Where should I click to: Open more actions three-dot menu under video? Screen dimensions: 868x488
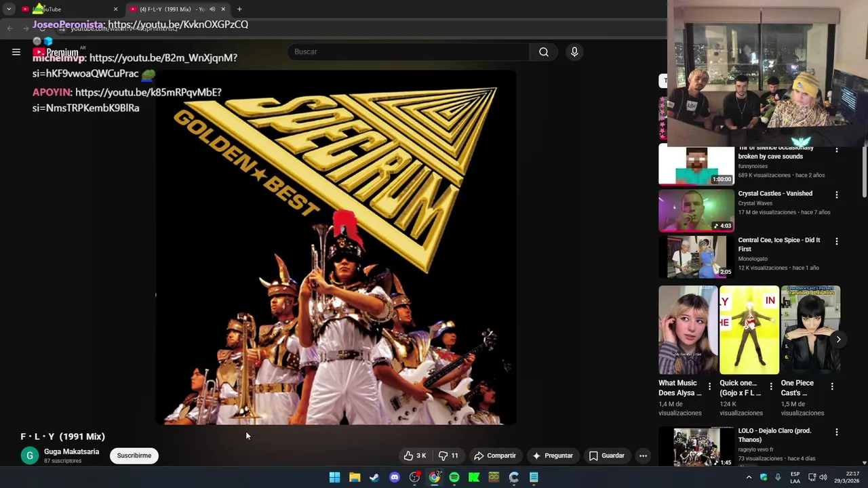643,455
